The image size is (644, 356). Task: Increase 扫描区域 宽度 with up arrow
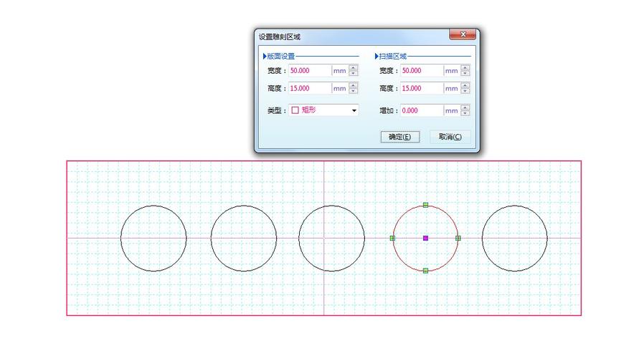(465, 68)
